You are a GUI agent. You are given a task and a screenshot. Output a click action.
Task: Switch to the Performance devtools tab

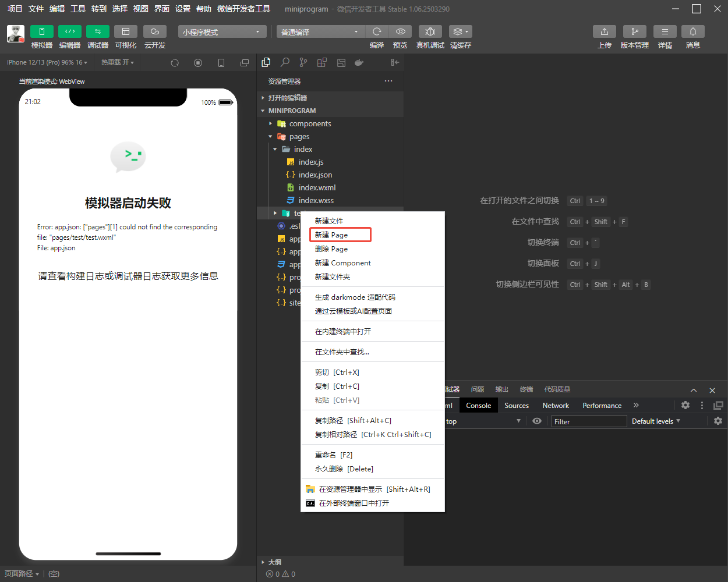[602, 405]
